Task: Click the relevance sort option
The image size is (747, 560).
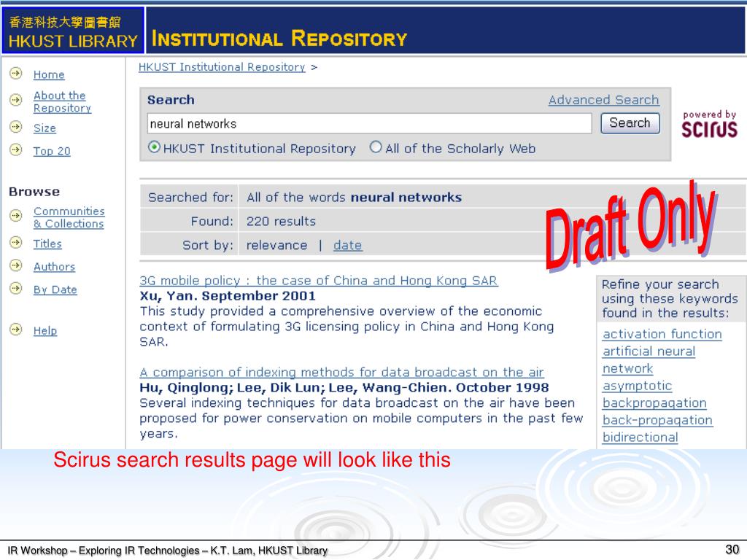Action: [276, 245]
